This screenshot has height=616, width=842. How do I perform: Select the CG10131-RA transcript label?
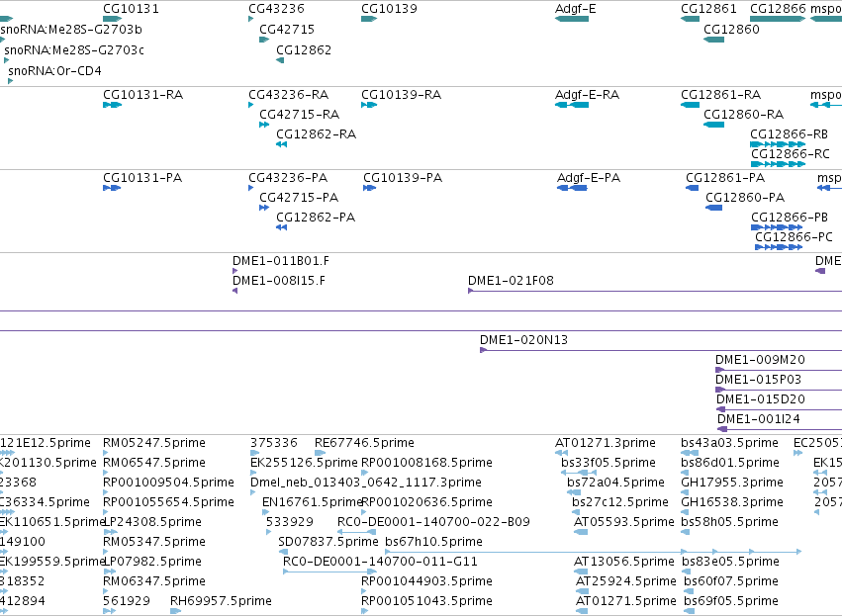click(x=142, y=95)
